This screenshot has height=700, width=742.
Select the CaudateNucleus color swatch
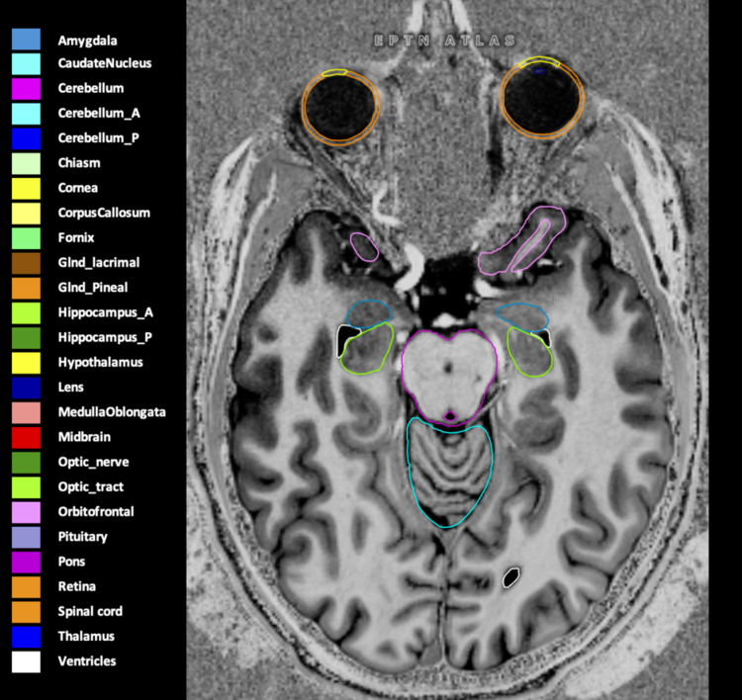pyautogui.click(x=26, y=64)
